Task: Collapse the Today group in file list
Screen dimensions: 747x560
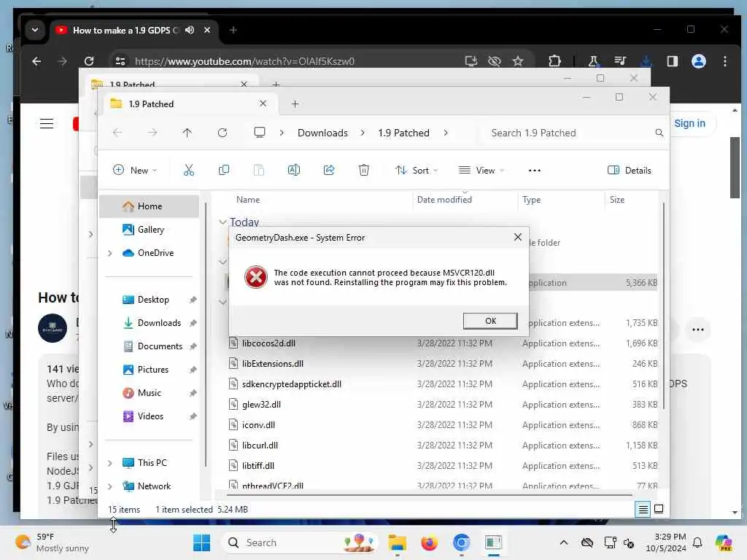Action: pyautogui.click(x=222, y=222)
